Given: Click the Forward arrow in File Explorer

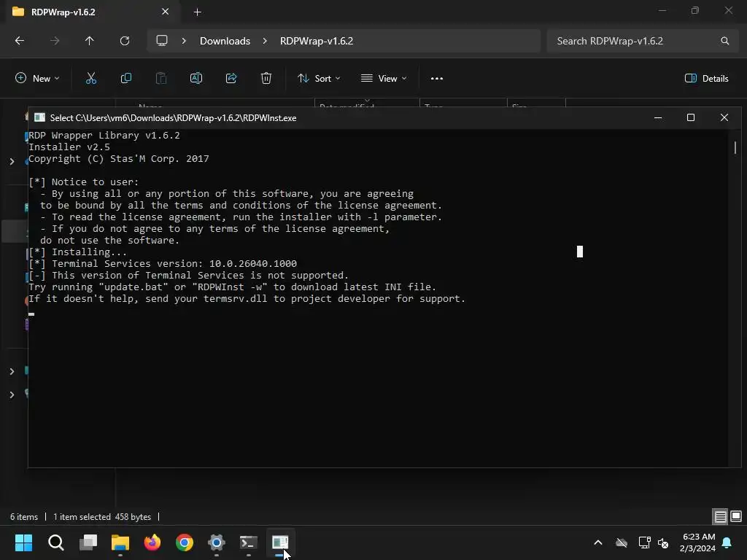Looking at the screenshot, I should [55, 41].
